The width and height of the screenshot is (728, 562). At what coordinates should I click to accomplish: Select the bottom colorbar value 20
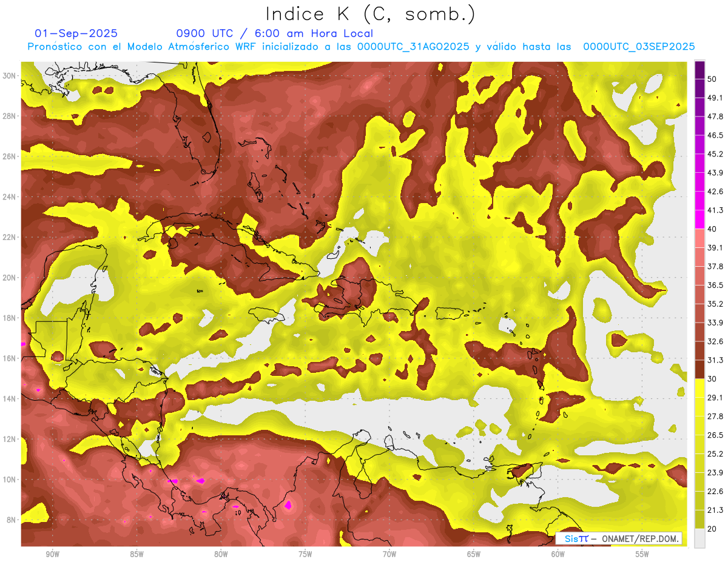pos(712,529)
